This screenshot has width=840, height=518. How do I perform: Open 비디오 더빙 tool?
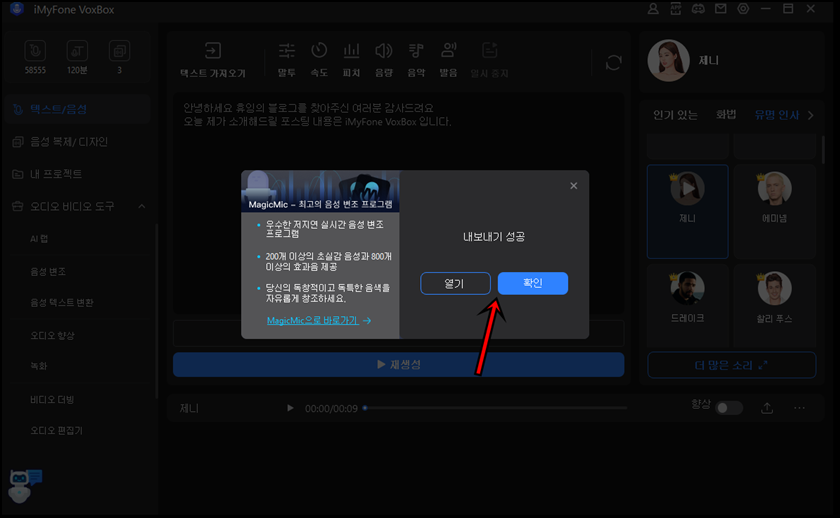(x=52, y=400)
